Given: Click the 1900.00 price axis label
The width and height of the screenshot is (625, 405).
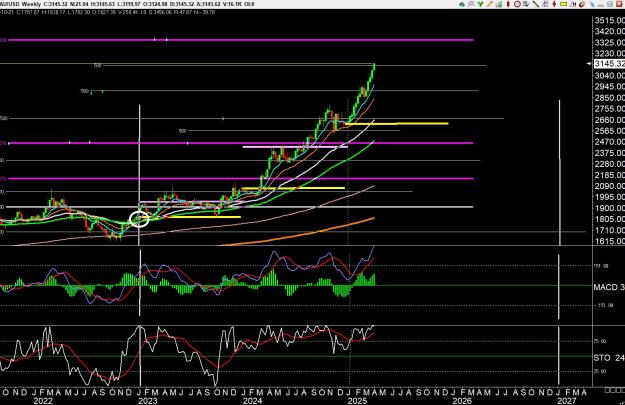Looking at the screenshot, I should pos(610,208).
